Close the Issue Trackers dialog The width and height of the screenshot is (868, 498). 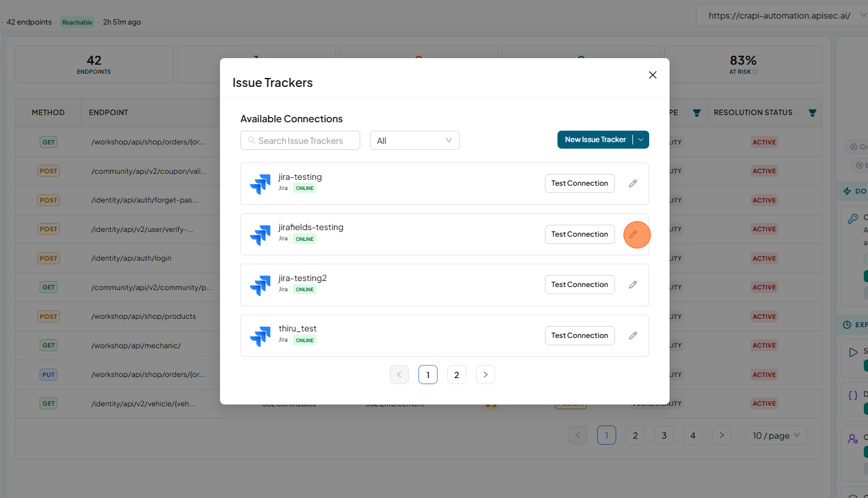pyautogui.click(x=653, y=75)
